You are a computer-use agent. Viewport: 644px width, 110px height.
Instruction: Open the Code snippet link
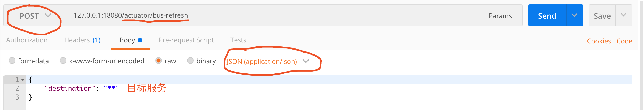pos(624,41)
